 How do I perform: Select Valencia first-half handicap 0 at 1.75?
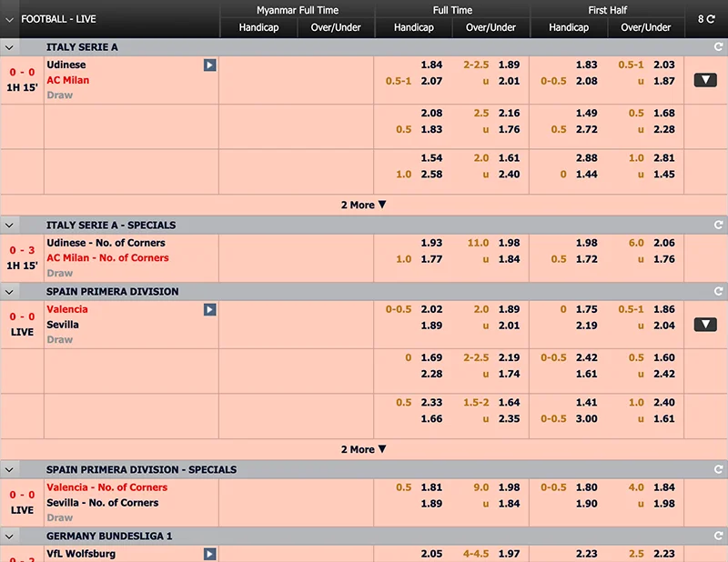pos(587,309)
